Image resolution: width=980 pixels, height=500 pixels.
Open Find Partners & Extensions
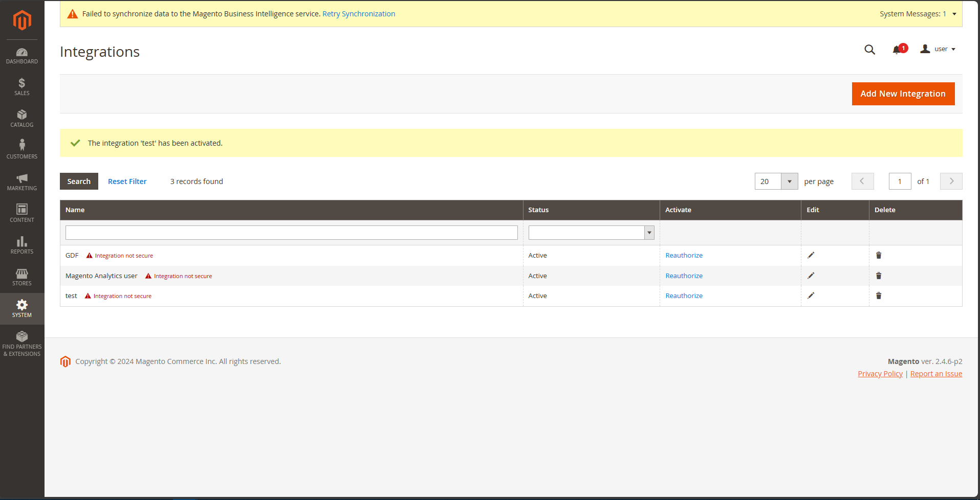tap(22, 343)
